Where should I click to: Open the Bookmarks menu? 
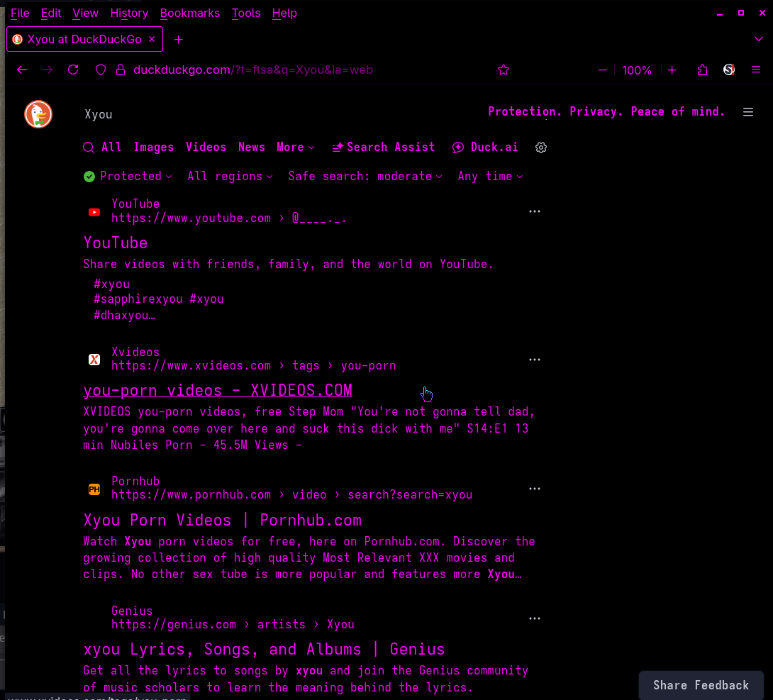(x=189, y=13)
